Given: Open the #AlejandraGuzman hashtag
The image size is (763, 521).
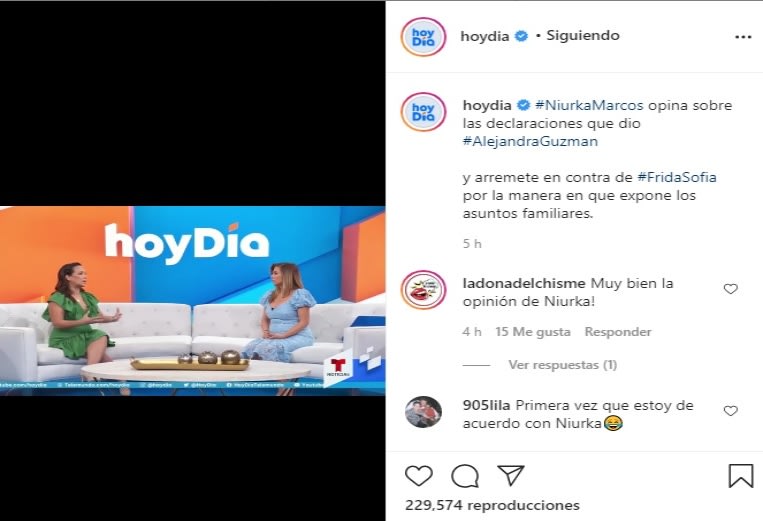Looking at the screenshot, I should pyautogui.click(x=530, y=142).
